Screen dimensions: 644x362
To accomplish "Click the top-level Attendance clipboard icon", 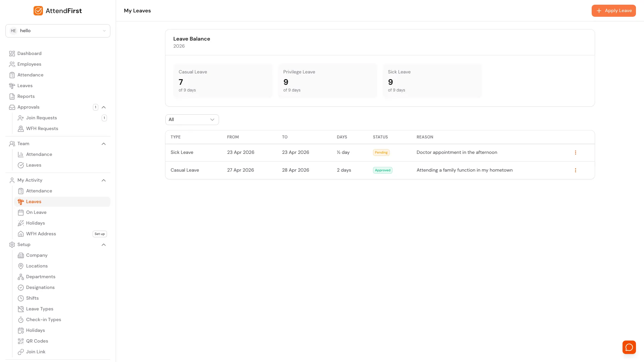I will (x=12, y=75).
